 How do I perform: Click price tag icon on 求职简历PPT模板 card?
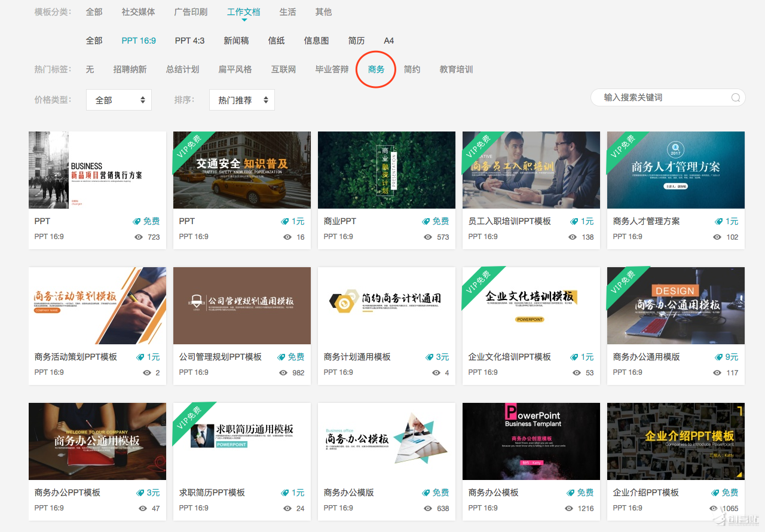(285, 493)
